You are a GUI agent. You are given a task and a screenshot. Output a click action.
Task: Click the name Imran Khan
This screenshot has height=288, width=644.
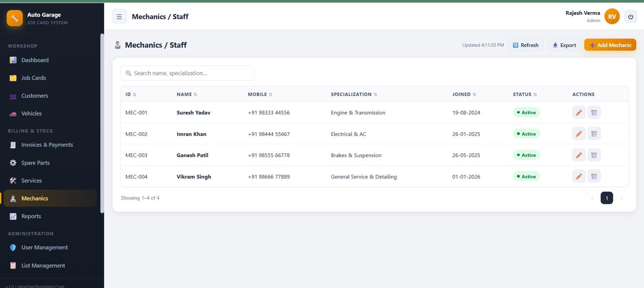192,134
